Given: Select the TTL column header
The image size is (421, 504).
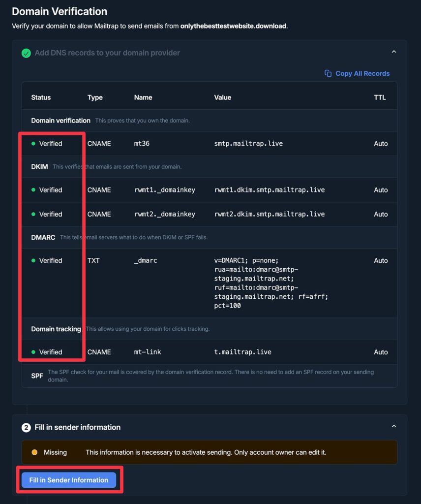Looking at the screenshot, I should click(x=380, y=97).
